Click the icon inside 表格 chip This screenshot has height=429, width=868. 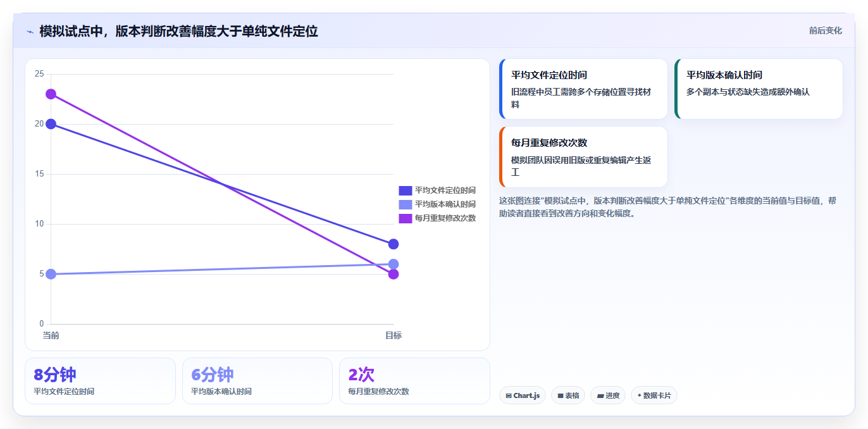coord(561,396)
